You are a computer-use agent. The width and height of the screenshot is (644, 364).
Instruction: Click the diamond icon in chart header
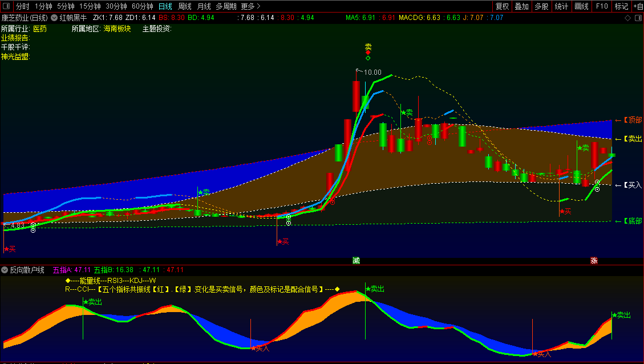click(x=627, y=18)
